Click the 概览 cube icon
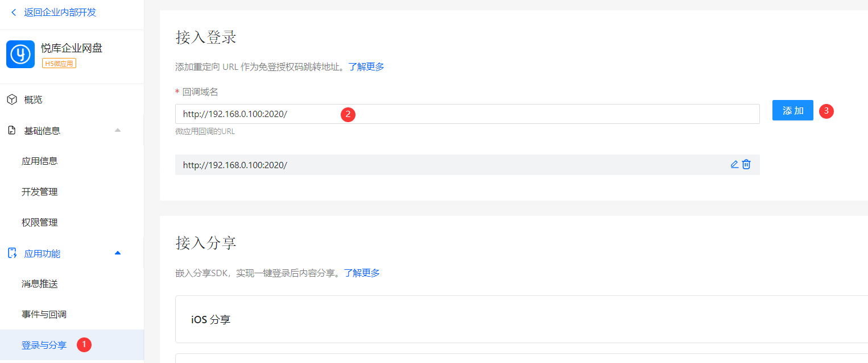Viewport: 868px width, 363px height. pos(12,100)
